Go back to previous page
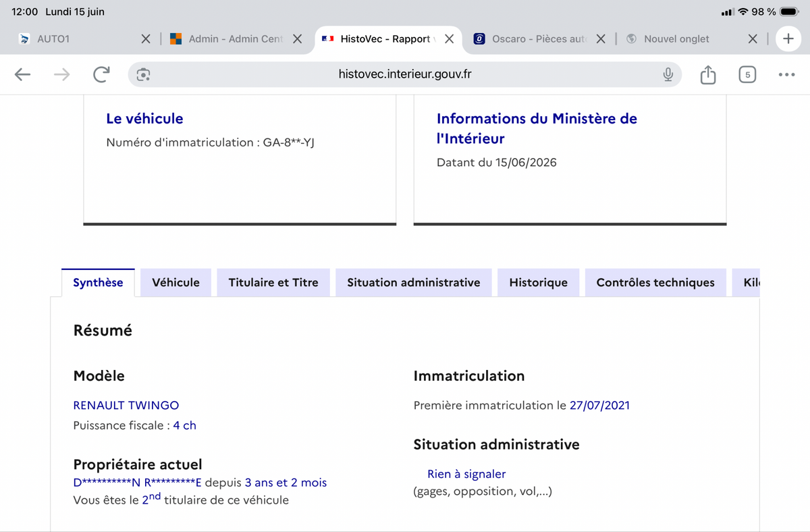This screenshot has width=810, height=532. (x=23, y=75)
